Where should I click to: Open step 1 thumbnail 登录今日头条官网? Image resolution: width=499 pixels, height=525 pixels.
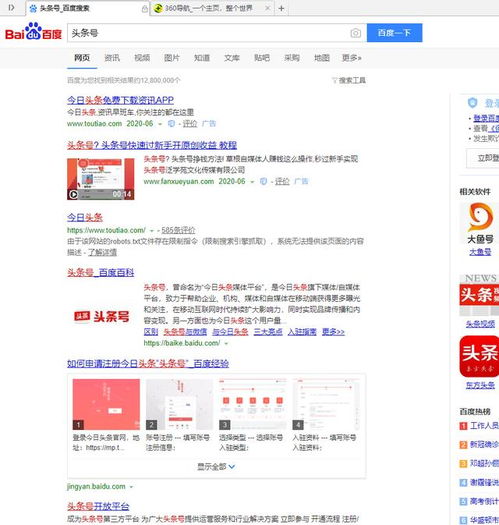click(x=106, y=404)
